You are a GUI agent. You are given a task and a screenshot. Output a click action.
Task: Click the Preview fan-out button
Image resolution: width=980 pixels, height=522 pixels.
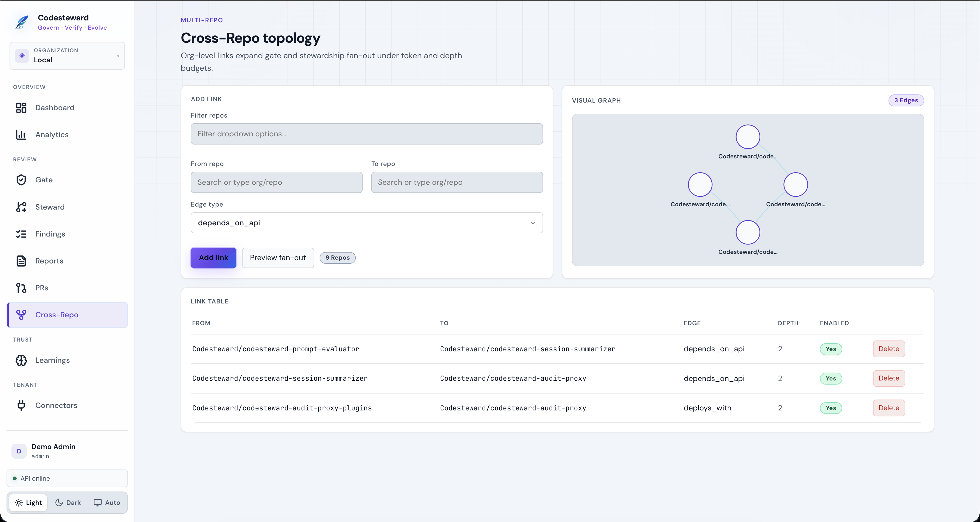(278, 258)
